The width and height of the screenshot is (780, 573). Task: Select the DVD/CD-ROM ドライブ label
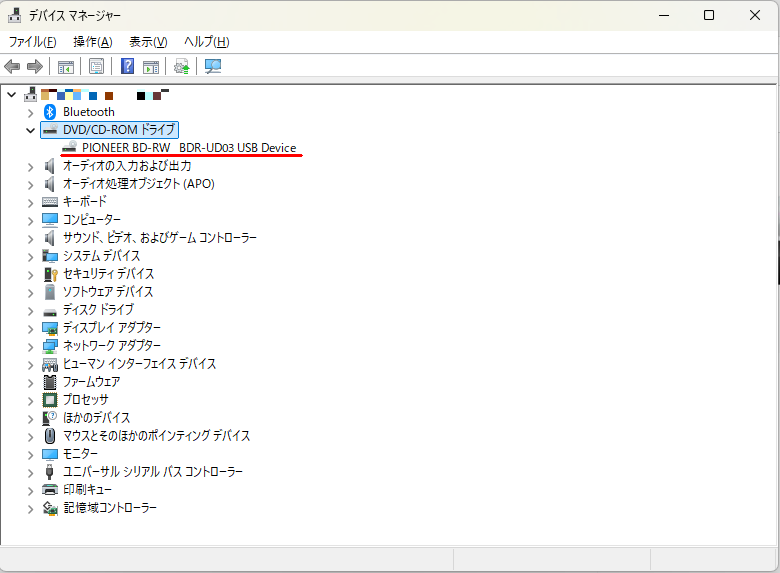click(x=119, y=130)
